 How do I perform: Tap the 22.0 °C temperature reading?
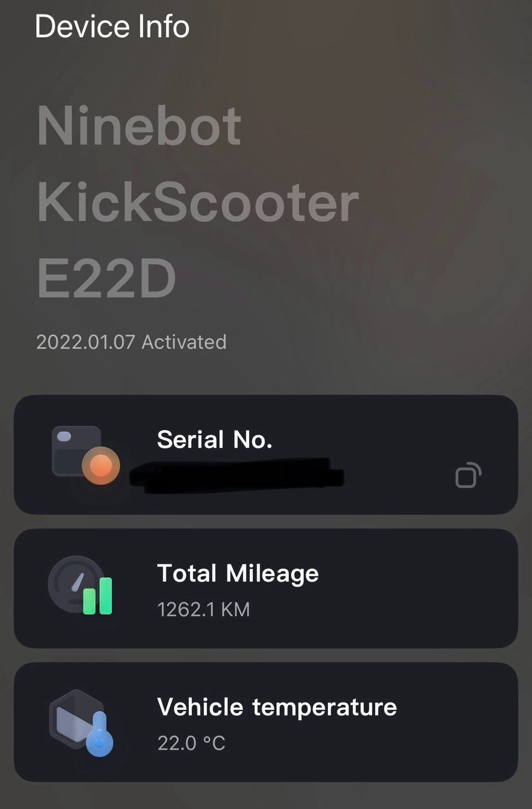[191, 743]
